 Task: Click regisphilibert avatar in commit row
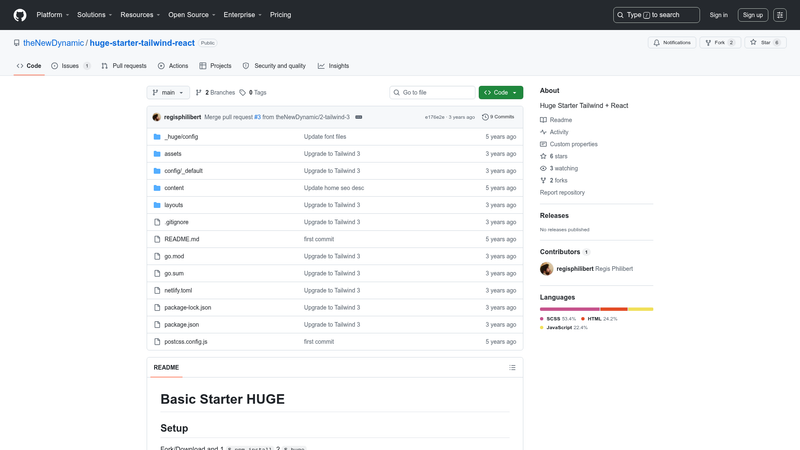point(157,117)
